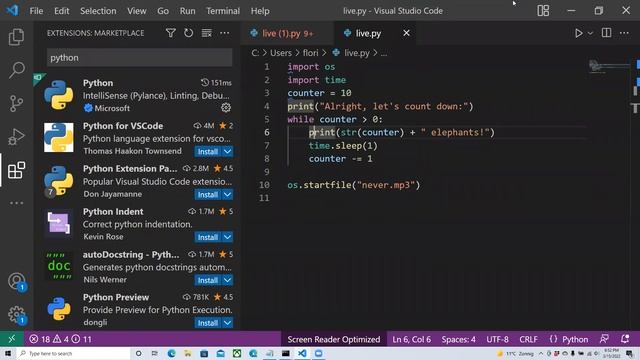Refresh the extensions list

click(x=189, y=33)
